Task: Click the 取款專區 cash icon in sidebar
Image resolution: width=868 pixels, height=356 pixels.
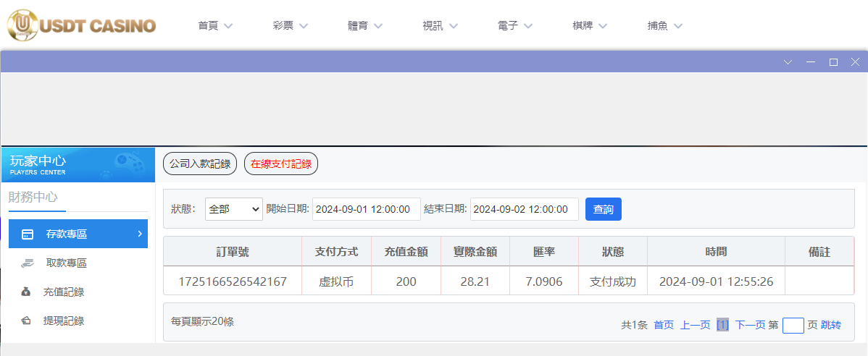Action: click(28, 263)
